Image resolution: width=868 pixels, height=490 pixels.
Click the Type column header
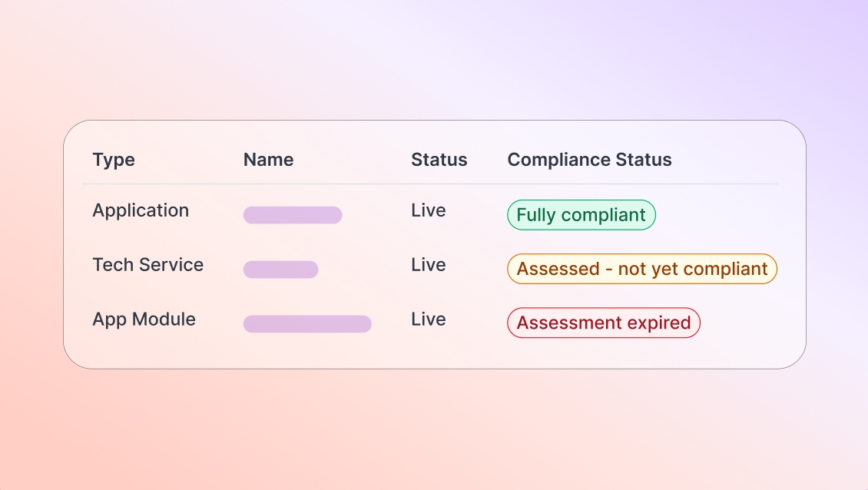114,160
